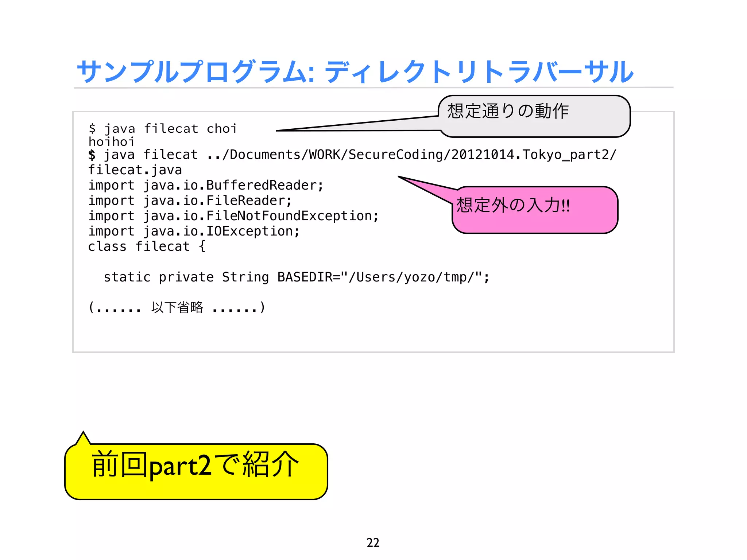
Task: Click the slide title サンプルプログラム: ディレクトリトラバーサル
Action: pyautogui.click(x=355, y=72)
